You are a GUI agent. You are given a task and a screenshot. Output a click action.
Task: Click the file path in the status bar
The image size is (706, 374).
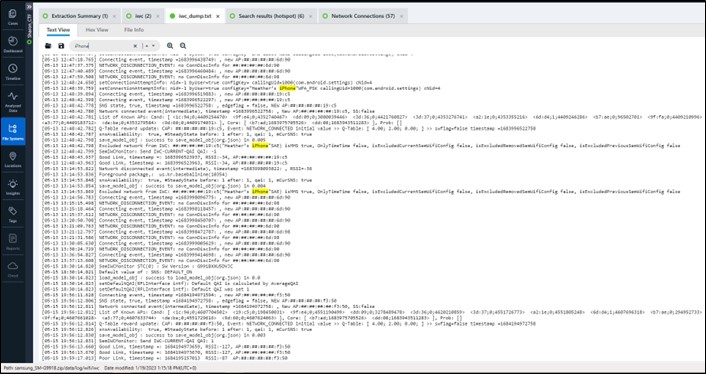click(51, 368)
